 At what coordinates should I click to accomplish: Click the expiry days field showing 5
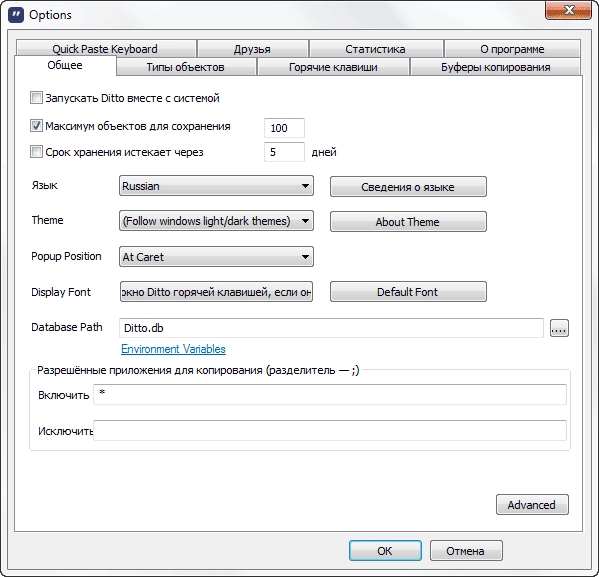click(x=284, y=152)
